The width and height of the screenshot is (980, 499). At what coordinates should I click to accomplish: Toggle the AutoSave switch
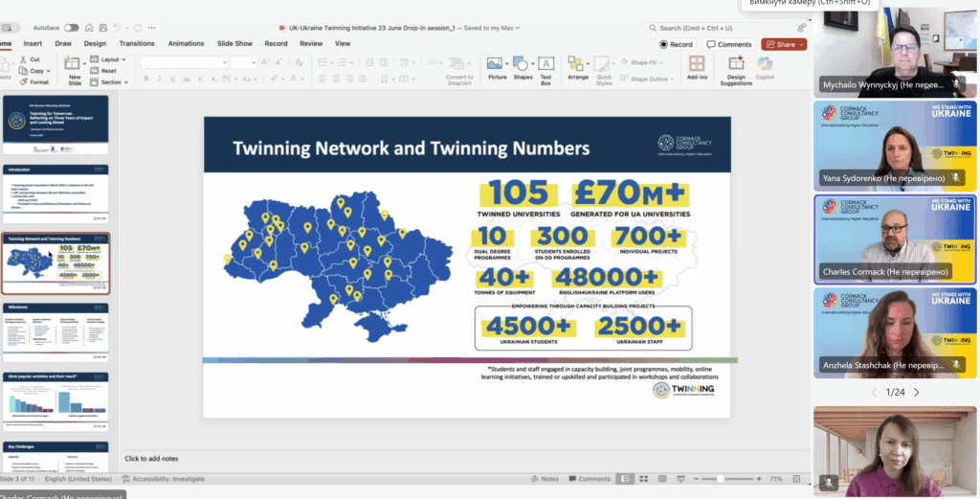point(71,28)
